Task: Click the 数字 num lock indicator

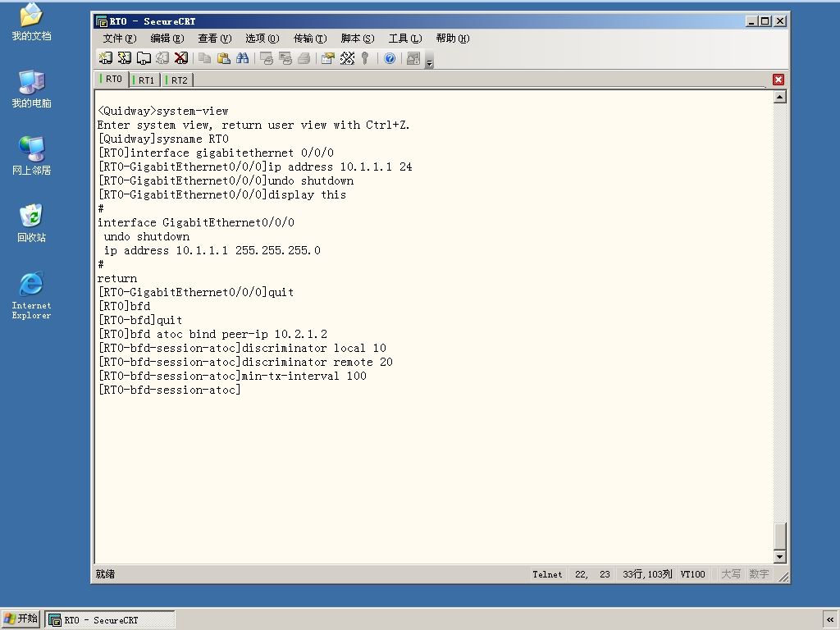Action: point(759,574)
